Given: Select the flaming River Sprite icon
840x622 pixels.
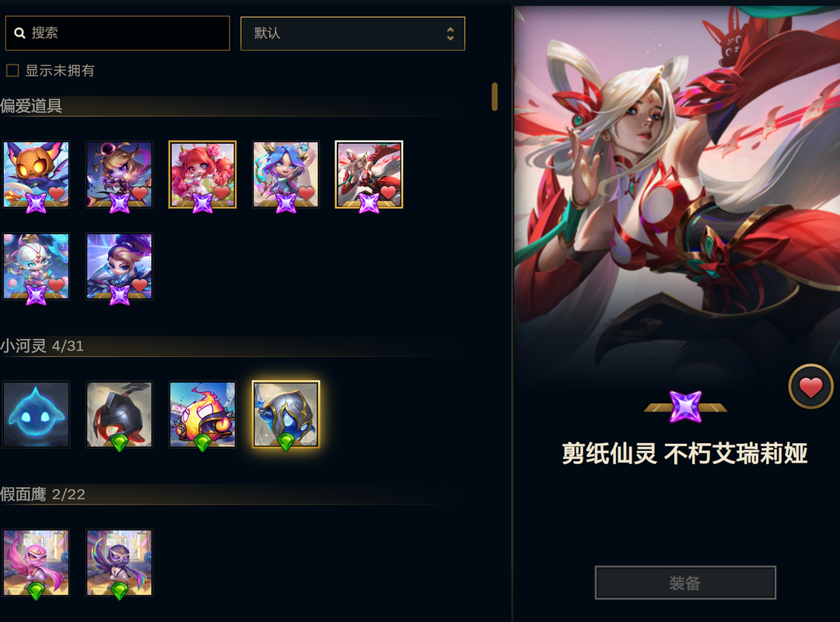Looking at the screenshot, I should (202, 414).
